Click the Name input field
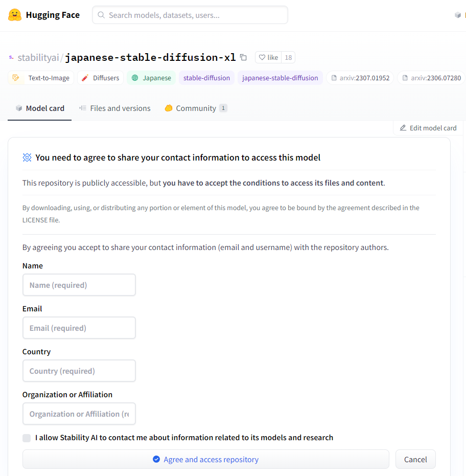This screenshot has height=476, width=466. 79,285
